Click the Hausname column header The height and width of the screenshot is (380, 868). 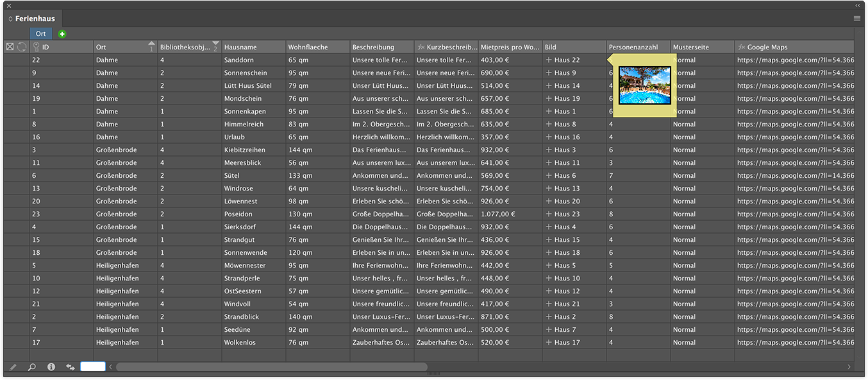coord(253,47)
